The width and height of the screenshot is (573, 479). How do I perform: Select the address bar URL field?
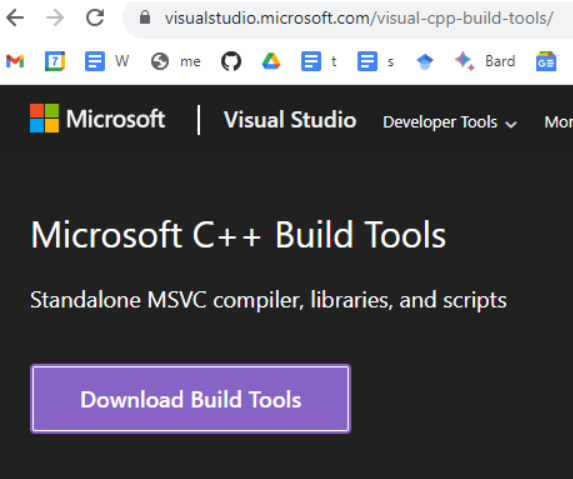[x=359, y=18]
